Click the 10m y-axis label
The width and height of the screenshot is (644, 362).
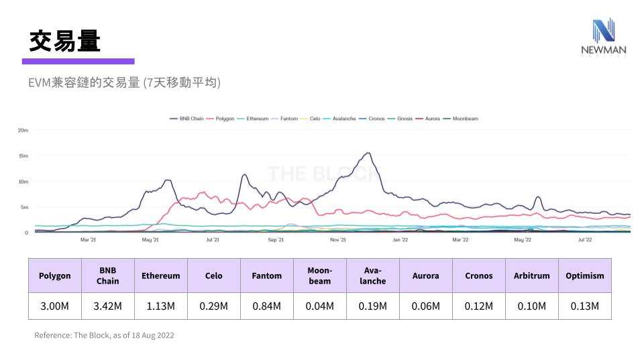[x=23, y=182]
